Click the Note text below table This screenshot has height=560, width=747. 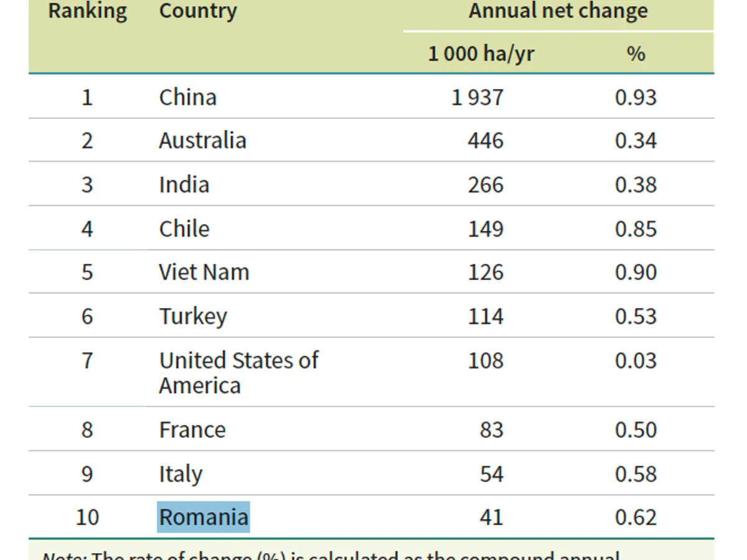(x=330, y=554)
